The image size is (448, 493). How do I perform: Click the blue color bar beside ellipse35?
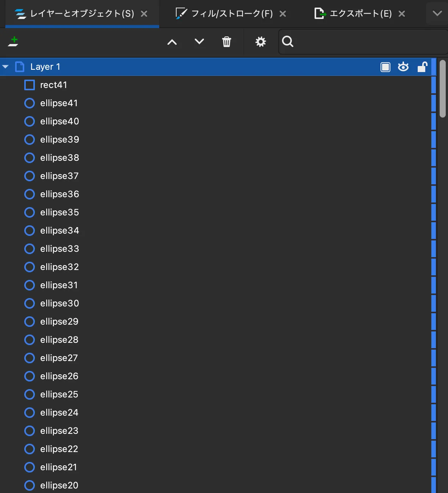point(434,212)
